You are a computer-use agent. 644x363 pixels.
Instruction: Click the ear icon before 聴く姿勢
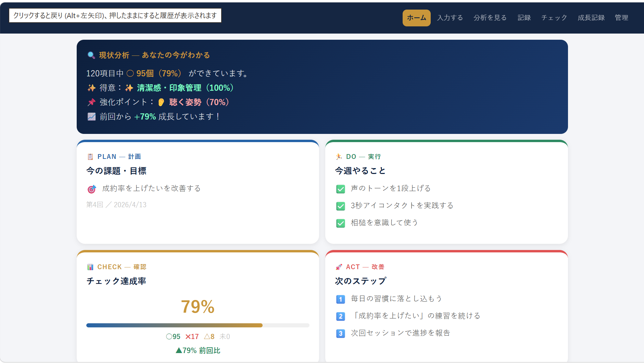(x=161, y=102)
